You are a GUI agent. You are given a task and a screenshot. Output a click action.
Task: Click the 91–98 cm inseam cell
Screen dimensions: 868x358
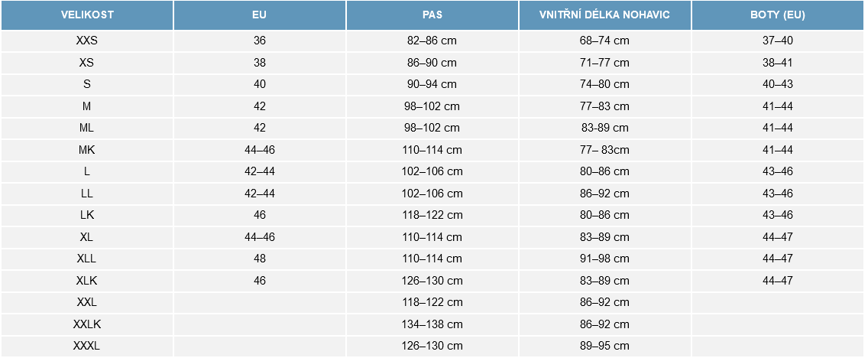click(604, 259)
